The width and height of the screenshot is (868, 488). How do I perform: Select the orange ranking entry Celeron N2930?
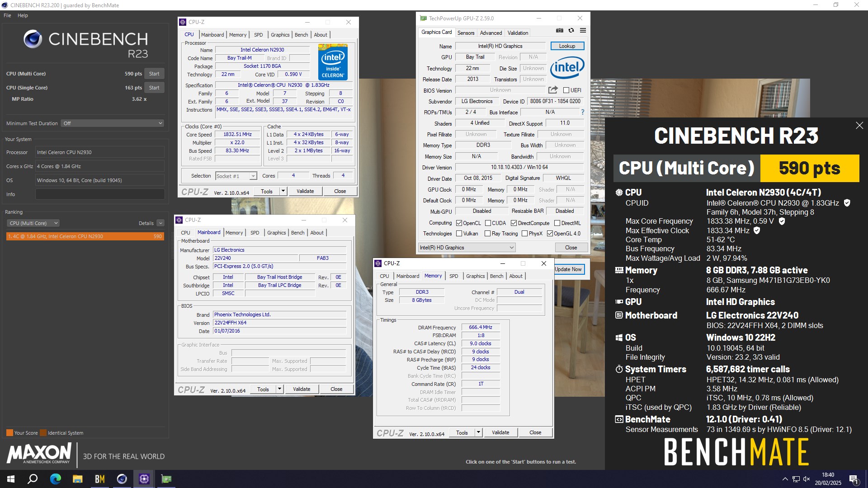(x=85, y=236)
